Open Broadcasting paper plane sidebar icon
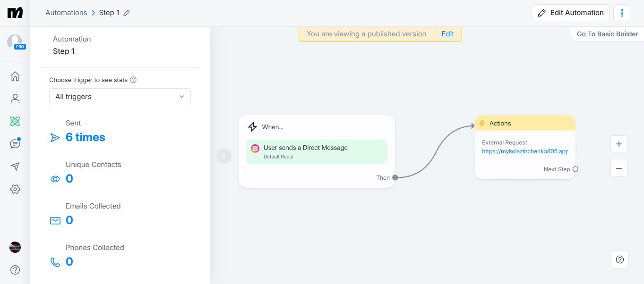Viewport: 644px width, 284px height. (x=15, y=167)
